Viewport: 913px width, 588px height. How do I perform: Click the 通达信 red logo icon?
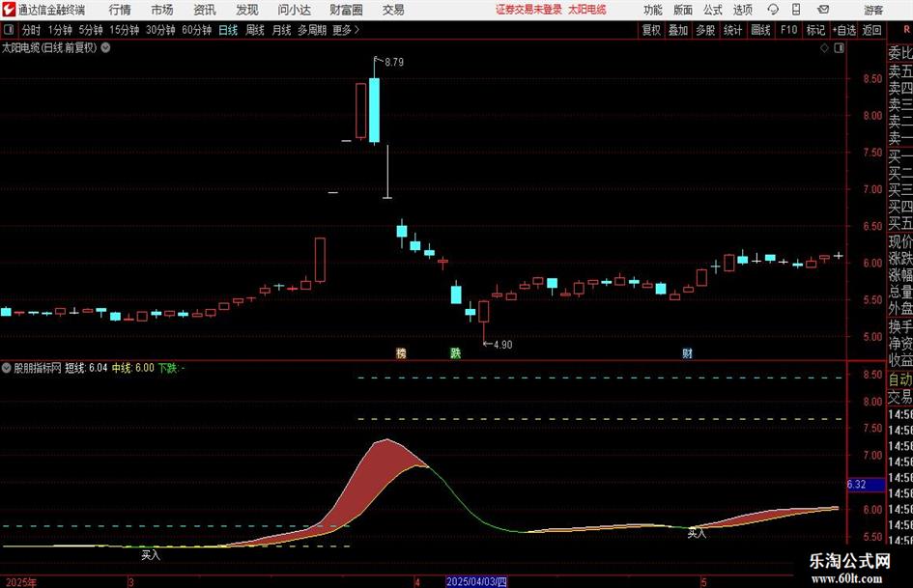[8, 10]
